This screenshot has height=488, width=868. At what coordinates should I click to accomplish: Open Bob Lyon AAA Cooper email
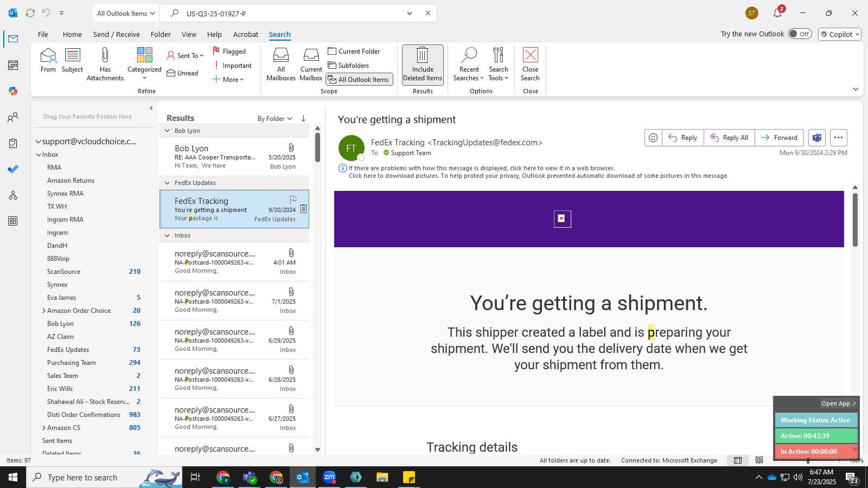pos(234,157)
